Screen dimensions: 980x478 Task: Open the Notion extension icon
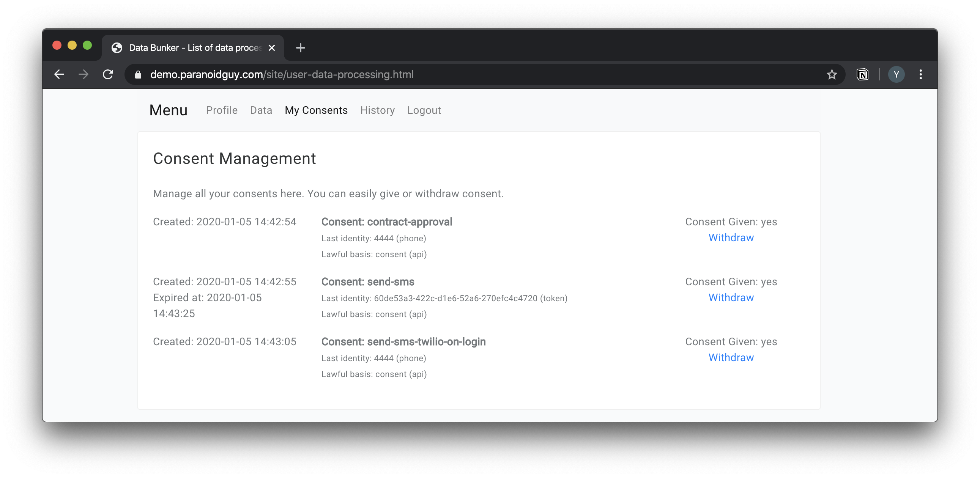click(x=862, y=74)
